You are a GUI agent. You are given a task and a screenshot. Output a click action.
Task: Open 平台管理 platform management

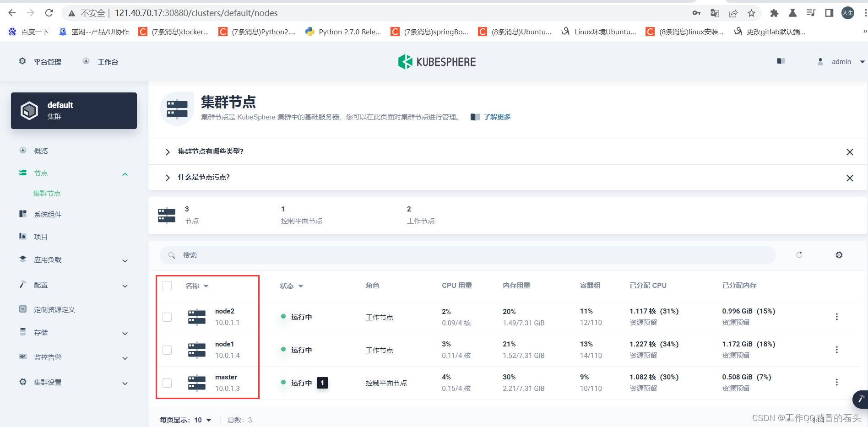[x=40, y=62]
